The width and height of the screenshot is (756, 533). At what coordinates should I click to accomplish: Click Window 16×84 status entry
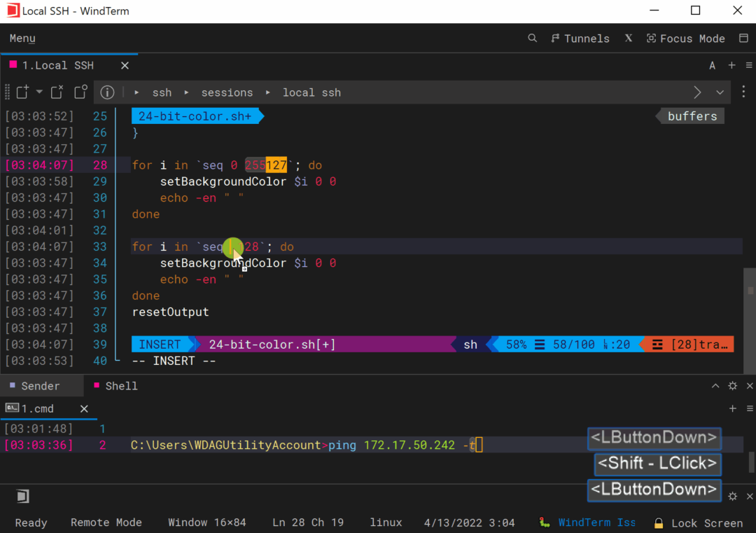coord(206,522)
